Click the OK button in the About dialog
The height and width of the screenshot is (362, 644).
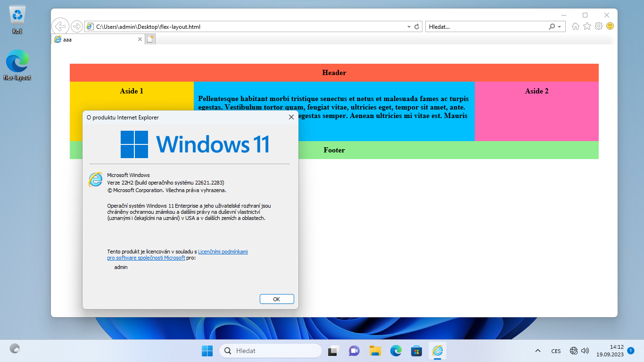point(277,299)
